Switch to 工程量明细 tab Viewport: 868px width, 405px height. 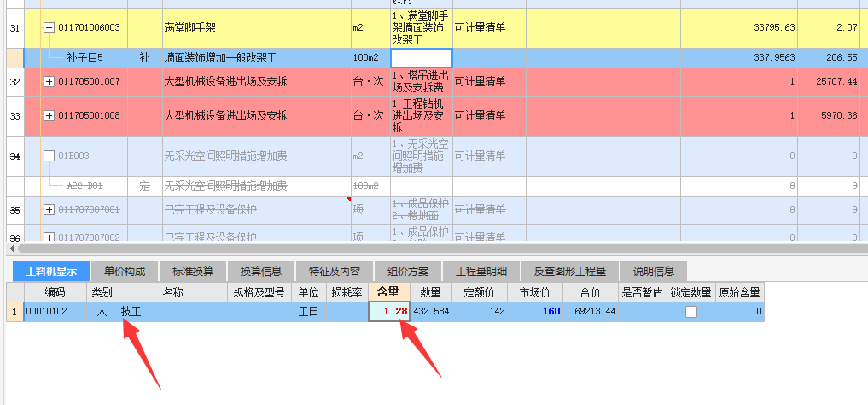[481, 272]
